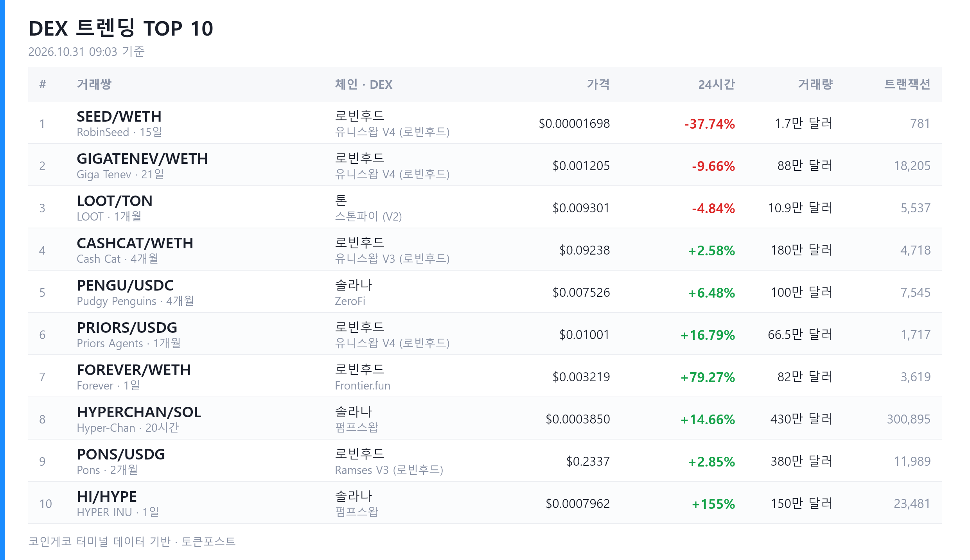Sort by the 트랜잭션 column header
The image size is (970, 560).
(x=907, y=84)
